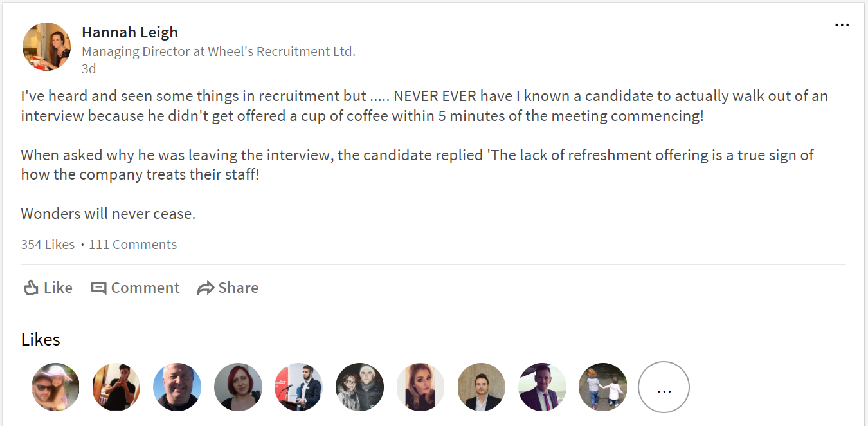This screenshot has width=868, height=426.
Task: View the 354 Likes list
Action: 48,245
